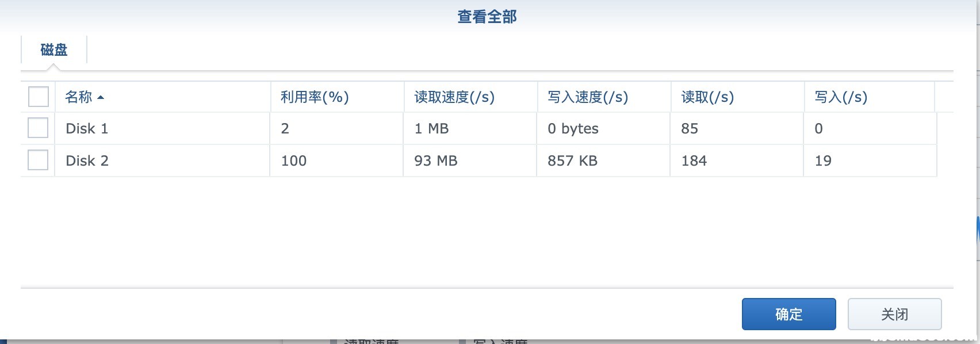Sort by the 读取速度(/s) column header
The width and height of the screenshot is (980, 344).
click(470, 97)
